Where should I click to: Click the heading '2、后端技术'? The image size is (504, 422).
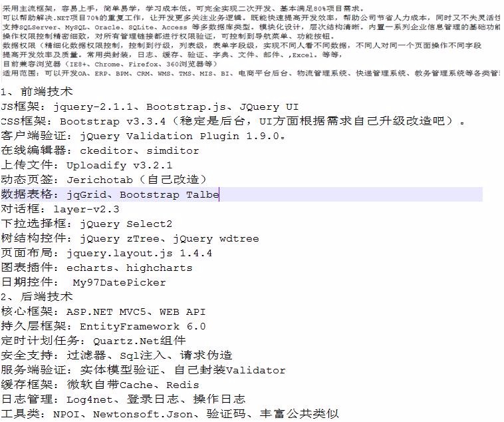tap(37, 297)
